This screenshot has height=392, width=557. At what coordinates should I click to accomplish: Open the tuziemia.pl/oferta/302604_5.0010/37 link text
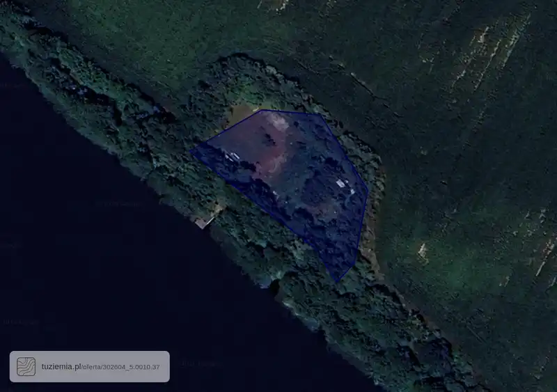100,367
